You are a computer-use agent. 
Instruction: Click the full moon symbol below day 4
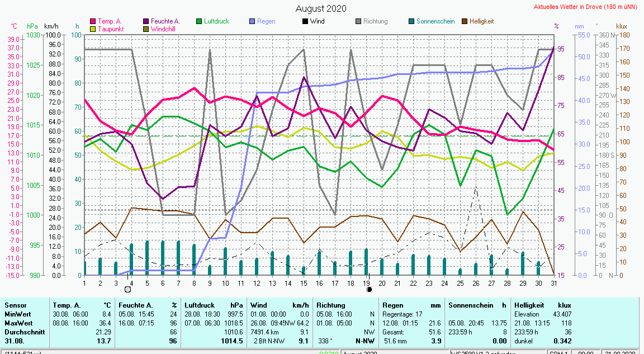(x=127, y=289)
